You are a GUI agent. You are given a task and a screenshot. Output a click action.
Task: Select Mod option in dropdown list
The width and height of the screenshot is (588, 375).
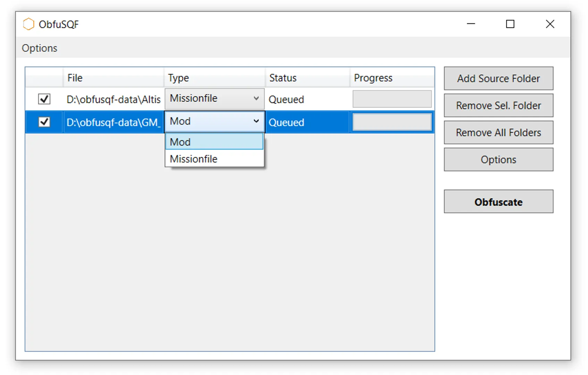click(214, 142)
